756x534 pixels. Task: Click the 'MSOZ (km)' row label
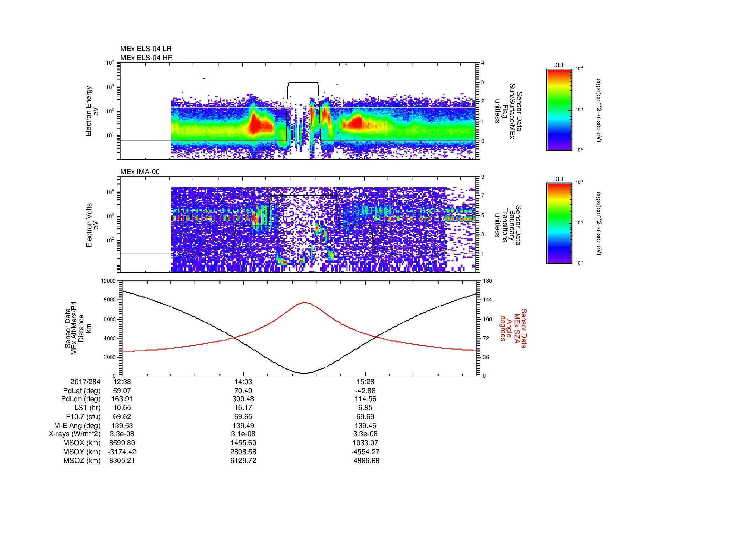click(x=82, y=461)
